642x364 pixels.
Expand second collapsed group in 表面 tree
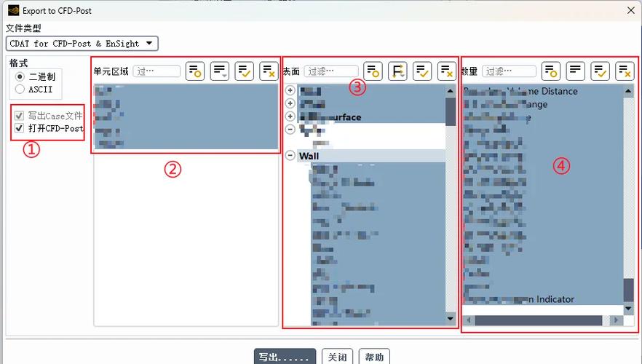click(290, 103)
